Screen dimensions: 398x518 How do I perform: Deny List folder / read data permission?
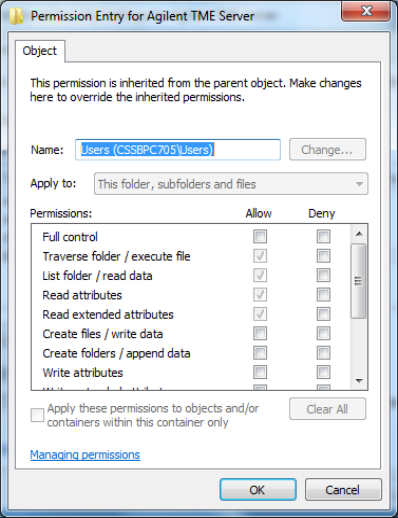(x=323, y=275)
